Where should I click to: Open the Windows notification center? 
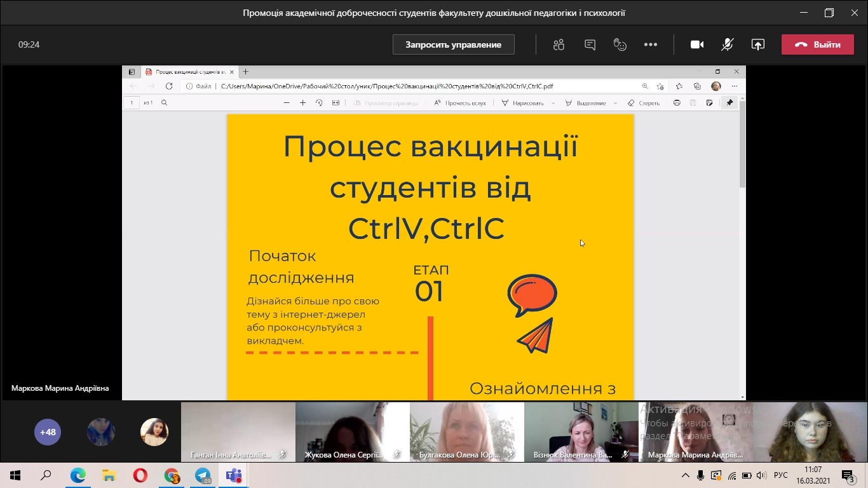tap(848, 475)
